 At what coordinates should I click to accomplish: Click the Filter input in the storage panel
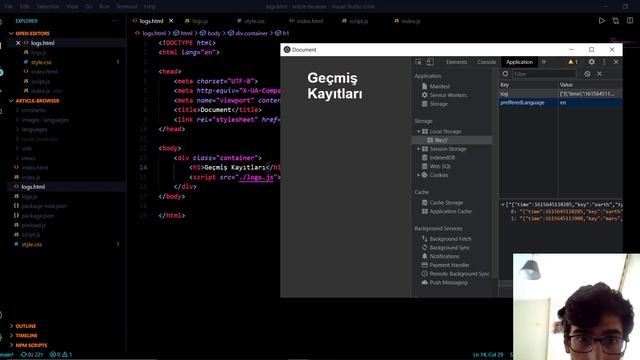[544, 74]
